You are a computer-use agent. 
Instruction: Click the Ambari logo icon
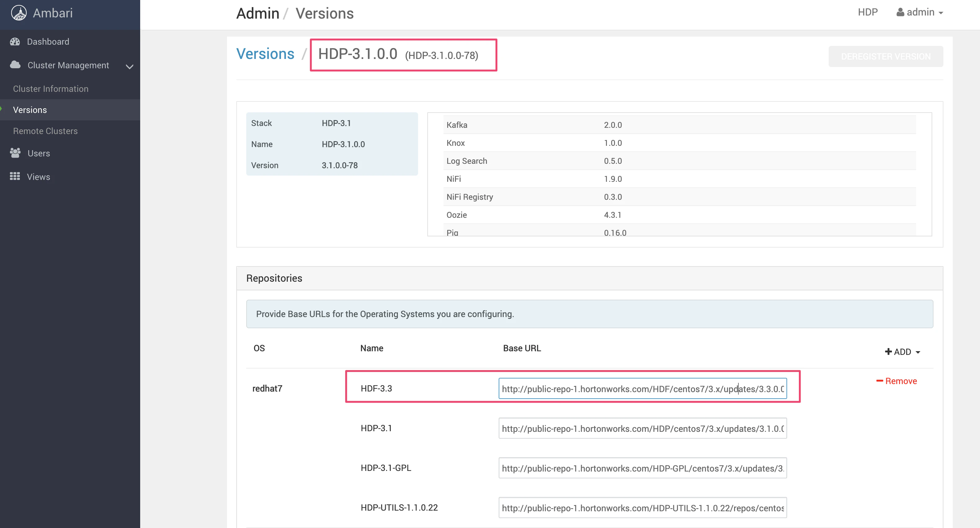(19, 13)
